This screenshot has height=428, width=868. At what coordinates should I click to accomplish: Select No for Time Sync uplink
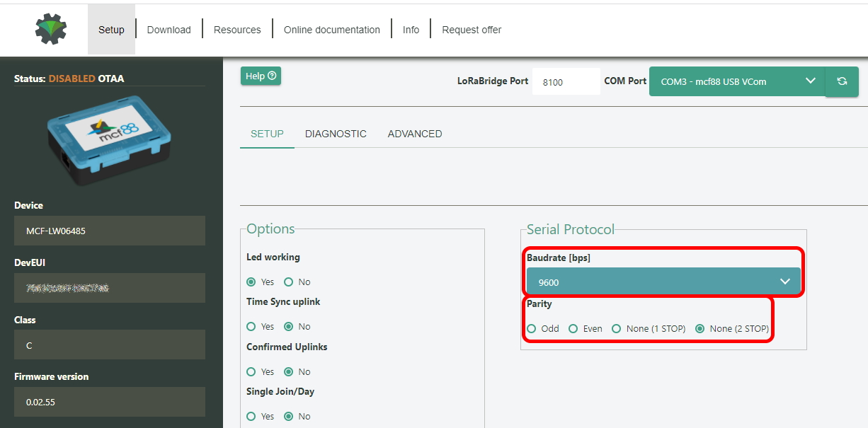(288, 327)
